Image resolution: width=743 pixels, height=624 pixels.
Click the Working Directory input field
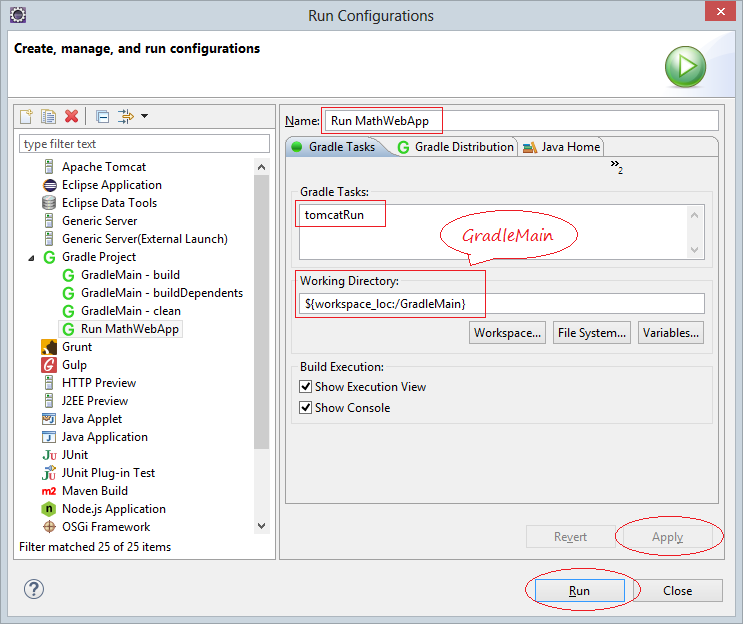502,303
